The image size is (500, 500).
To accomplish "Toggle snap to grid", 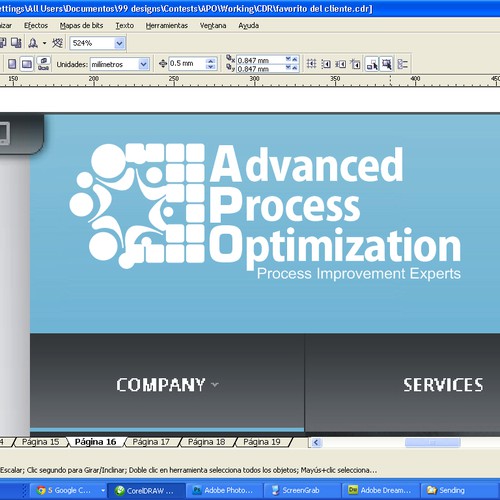I will click(x=311, y=64).
